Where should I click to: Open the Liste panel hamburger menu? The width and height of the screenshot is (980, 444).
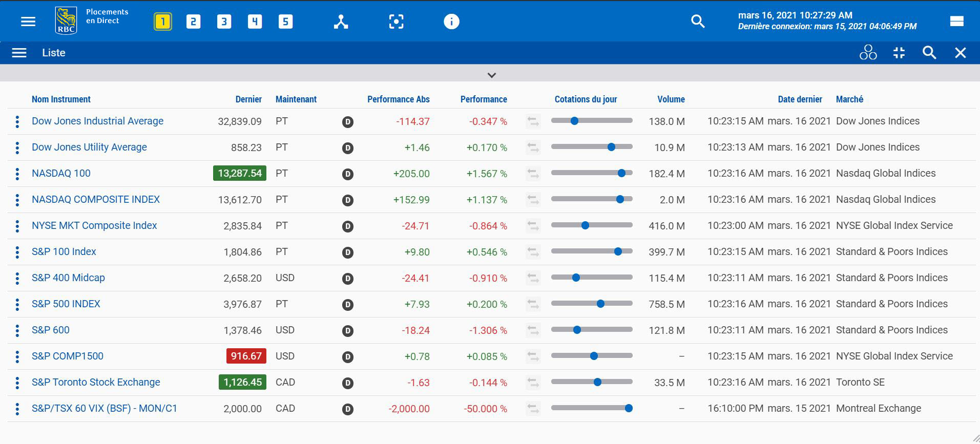click(x=19, y=53)
